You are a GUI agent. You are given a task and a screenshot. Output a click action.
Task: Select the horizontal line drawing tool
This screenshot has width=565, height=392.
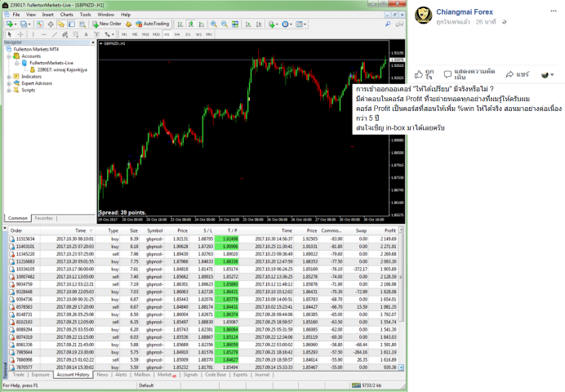tap(43, 34)
